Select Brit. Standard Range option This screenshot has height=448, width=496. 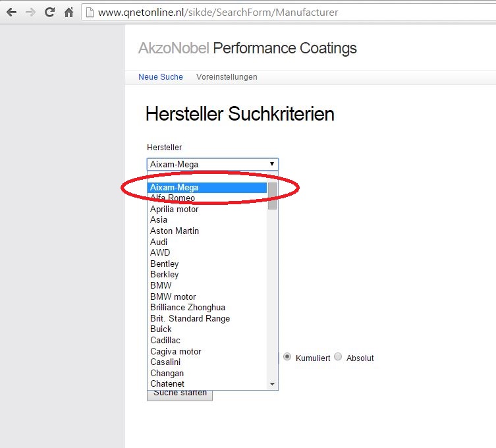point(207,318)
